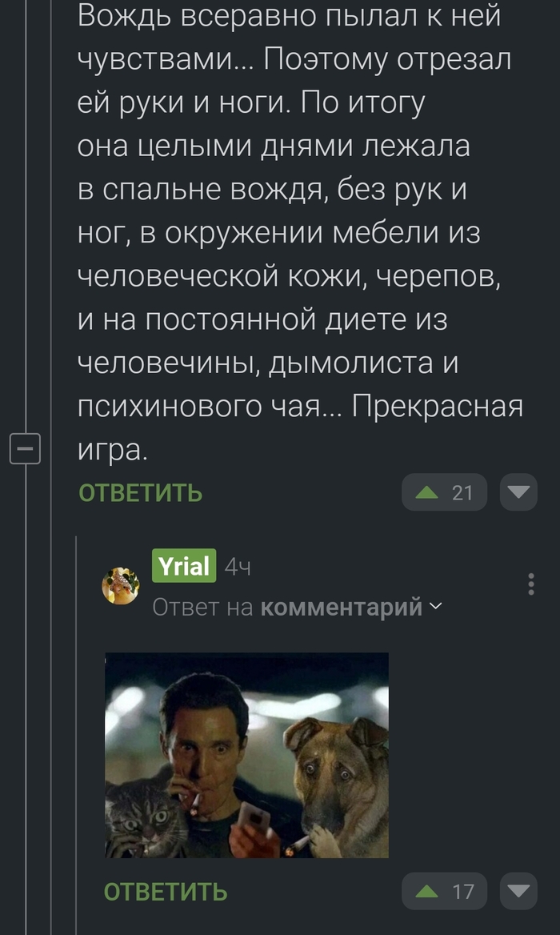Click the vertical thread line beside Yrial's avatar
This screenshot has height=935, width=560.
pos(76,735)
